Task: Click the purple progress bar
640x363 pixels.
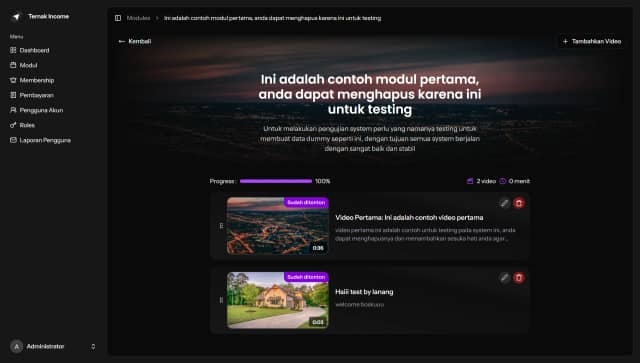Action: [276, 181]
